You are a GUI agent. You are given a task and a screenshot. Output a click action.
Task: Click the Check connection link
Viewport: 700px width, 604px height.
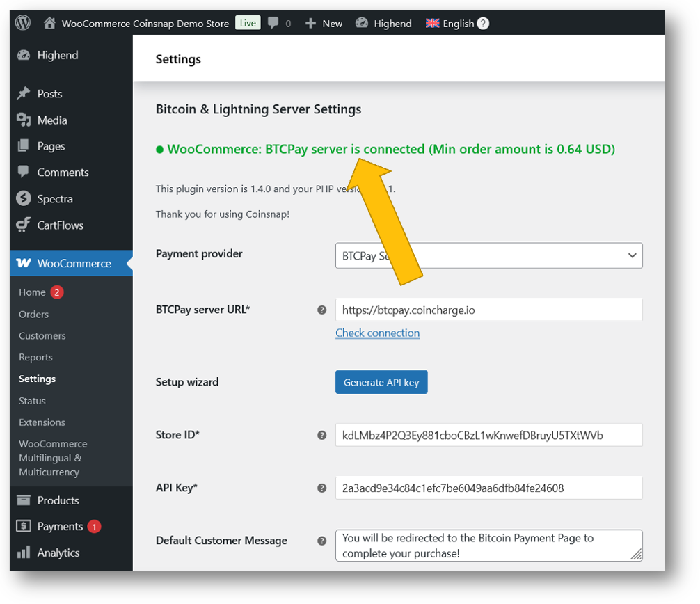377,333
